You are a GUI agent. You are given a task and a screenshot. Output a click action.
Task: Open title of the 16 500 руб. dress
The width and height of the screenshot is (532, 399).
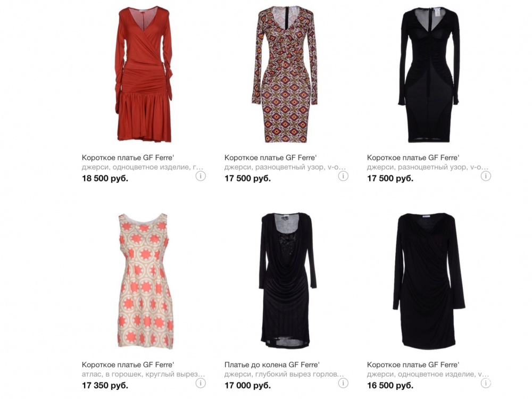click(413, 365)
